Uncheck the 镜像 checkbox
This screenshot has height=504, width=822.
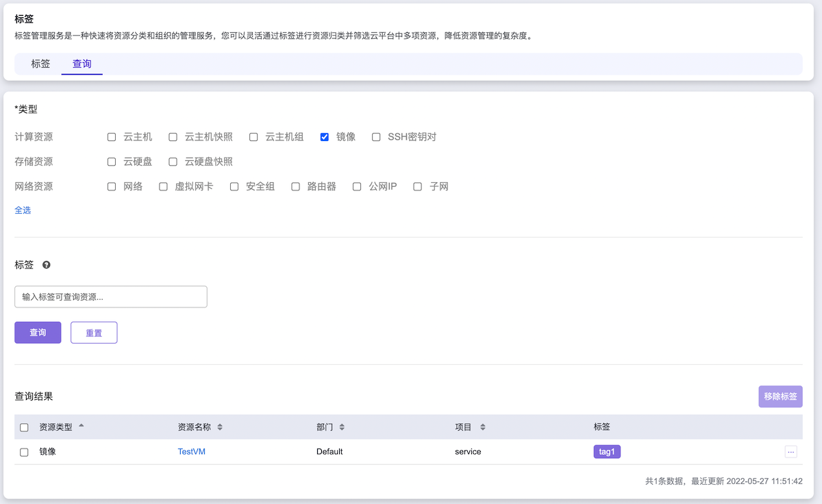pos(325,137)
